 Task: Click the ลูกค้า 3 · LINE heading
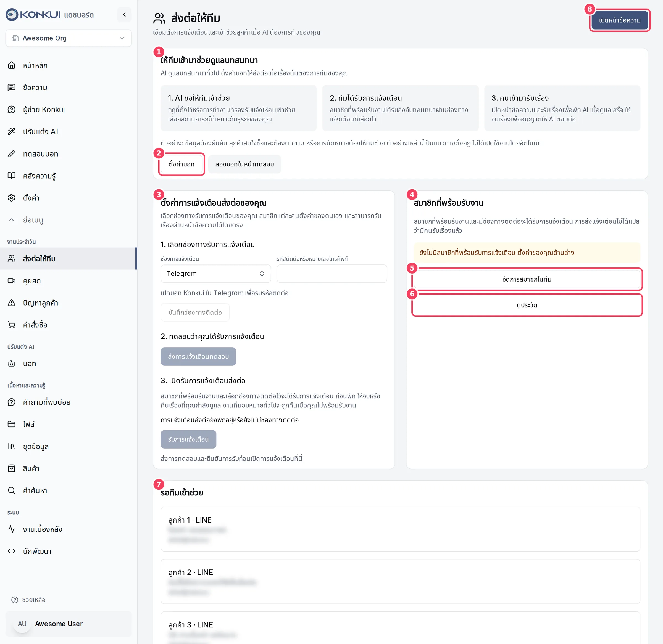coord(191,625)
